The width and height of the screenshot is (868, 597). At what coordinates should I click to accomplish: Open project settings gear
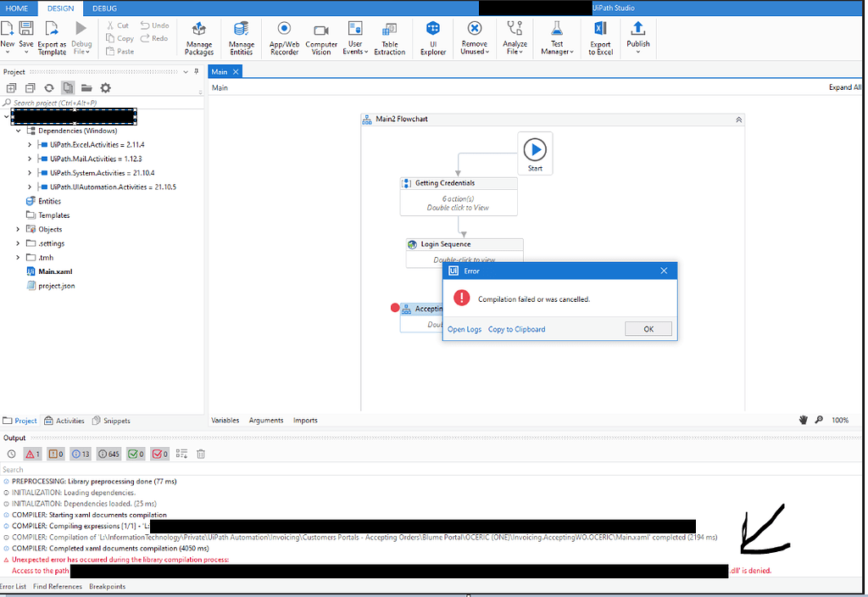click(105, 87)
